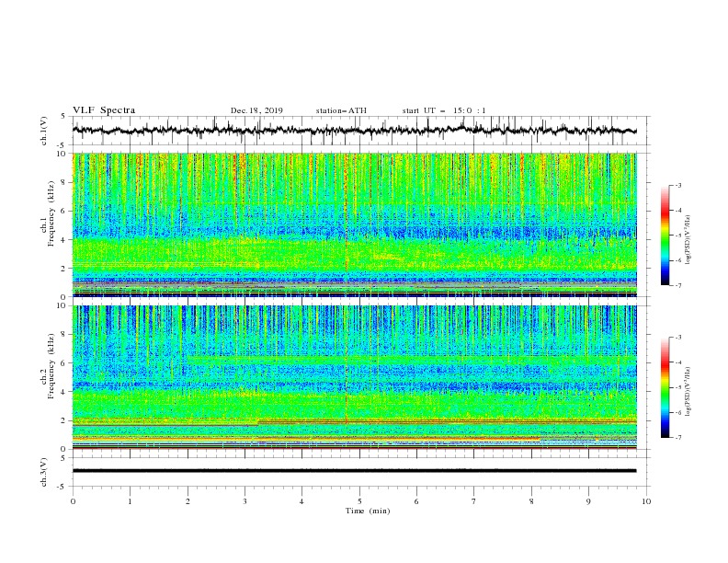This screenshot has width=728, height=563.
Task: Click time axis tick label "8"
Action: (531, 501)
